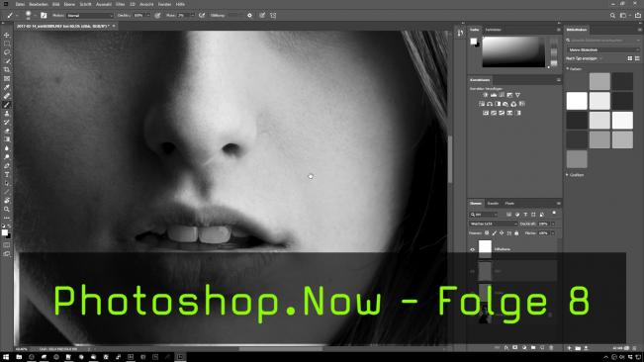Add a Vibrance adjustment layer

point(517,95)
